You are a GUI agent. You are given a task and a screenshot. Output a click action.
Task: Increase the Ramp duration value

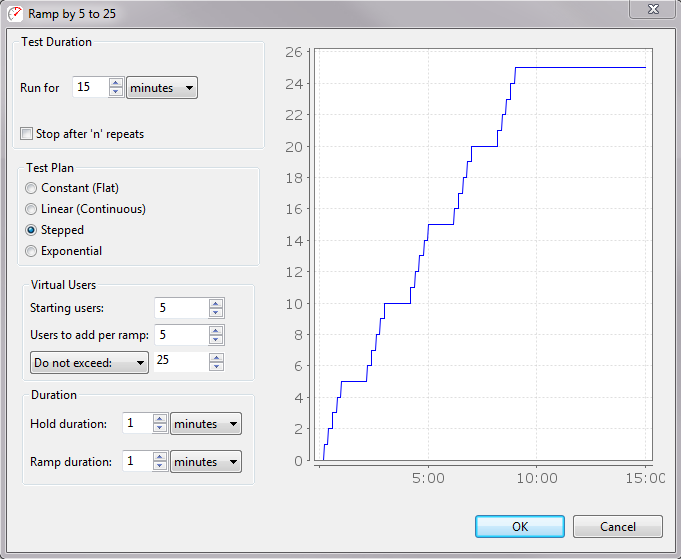point(160,456)
